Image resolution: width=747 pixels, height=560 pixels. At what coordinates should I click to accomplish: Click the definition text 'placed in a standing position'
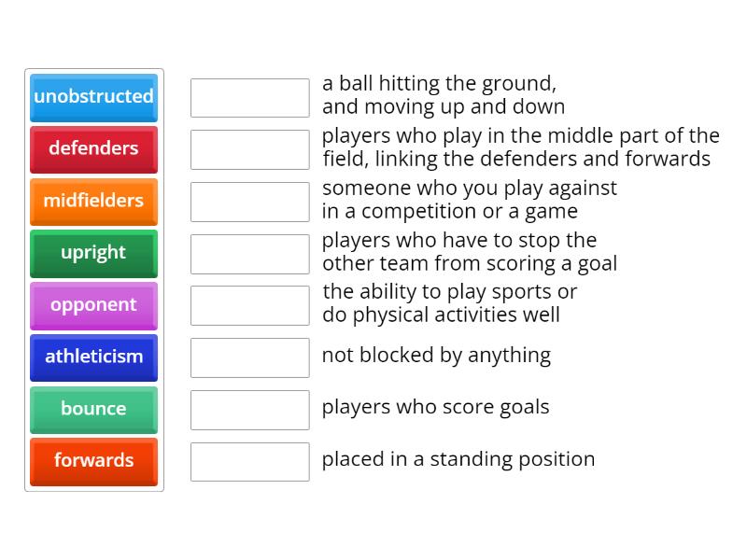tap(458, 459)
